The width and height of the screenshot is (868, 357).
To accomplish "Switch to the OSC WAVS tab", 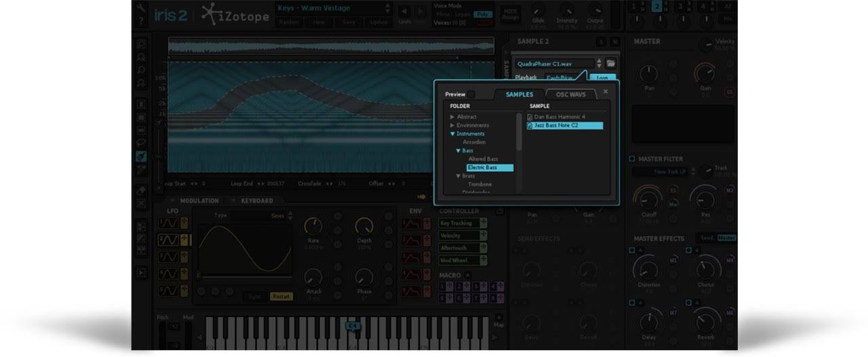I will pos(570,94).
